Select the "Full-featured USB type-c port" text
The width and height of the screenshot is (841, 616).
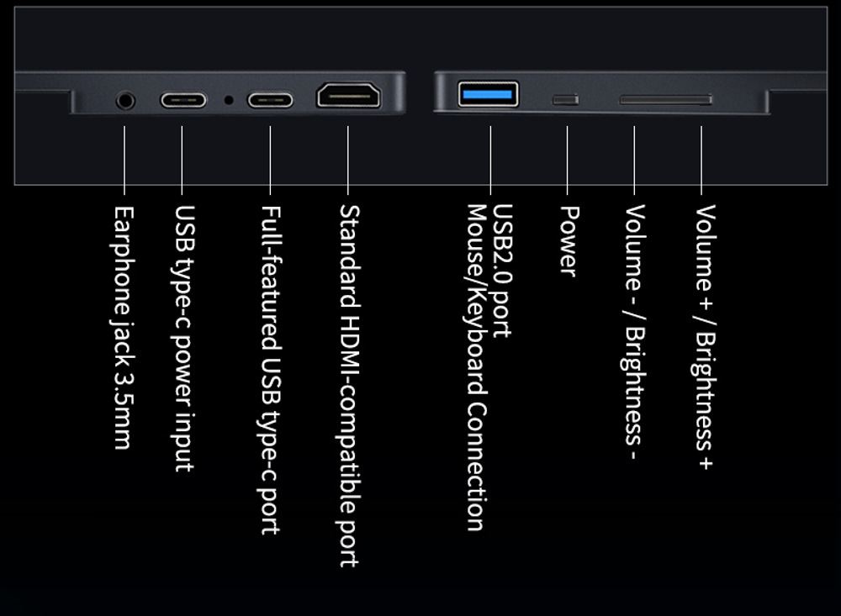pyautogui.click(x=270, y=370)
